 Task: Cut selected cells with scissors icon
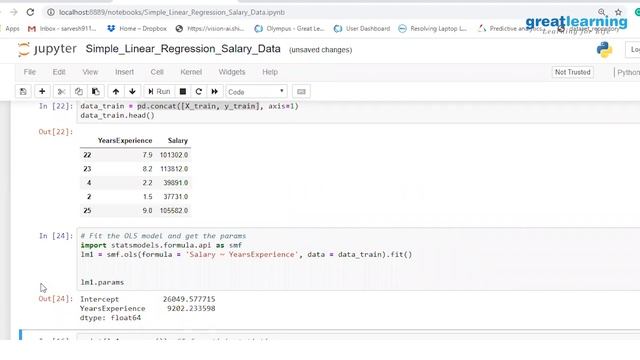pos(61,91)
